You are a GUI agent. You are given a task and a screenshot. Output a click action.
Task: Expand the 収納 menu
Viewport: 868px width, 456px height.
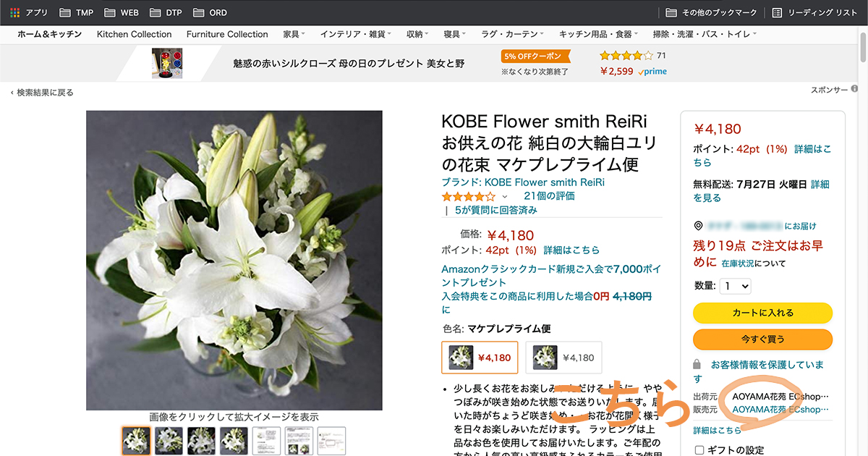click(417, 34)
